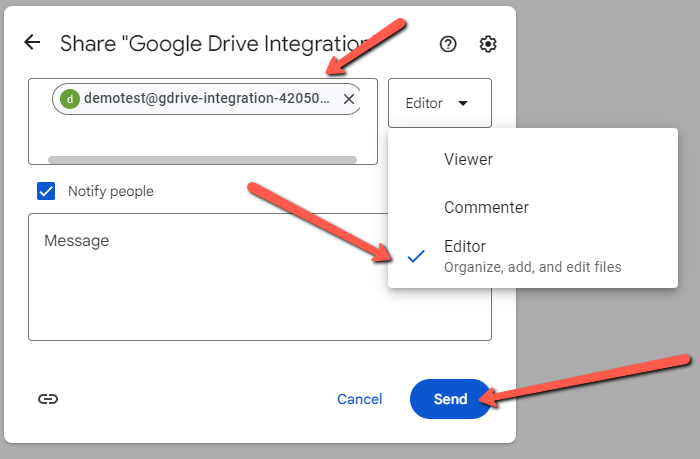Uncheck the Notify people checkbox
Image resolution: width=700 pixels, height=459 pixels.
[46, 191]
